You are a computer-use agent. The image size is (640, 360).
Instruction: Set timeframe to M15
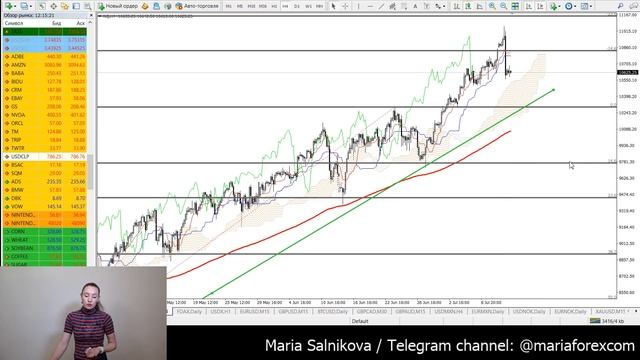251,6
